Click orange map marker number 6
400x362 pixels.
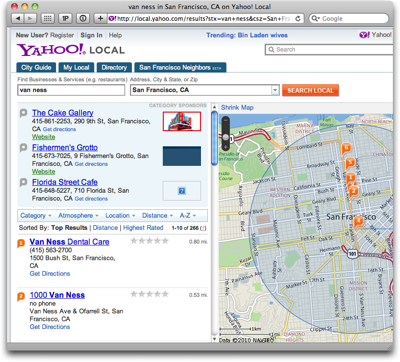[x=346, y=148]
